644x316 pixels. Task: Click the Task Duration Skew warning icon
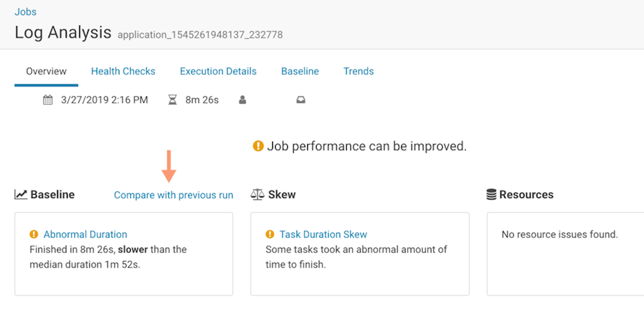(270, 234)
